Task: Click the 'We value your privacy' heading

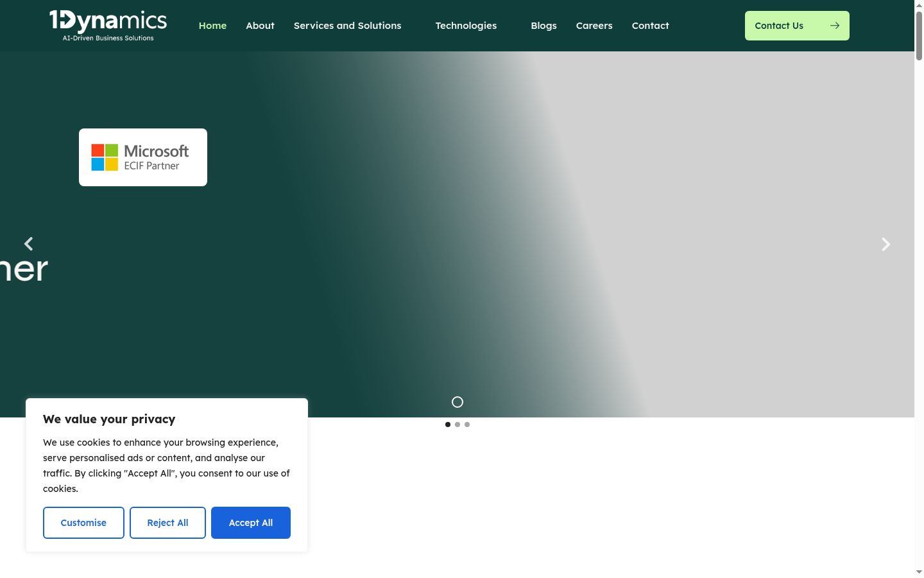Action: tap(109, 419)
